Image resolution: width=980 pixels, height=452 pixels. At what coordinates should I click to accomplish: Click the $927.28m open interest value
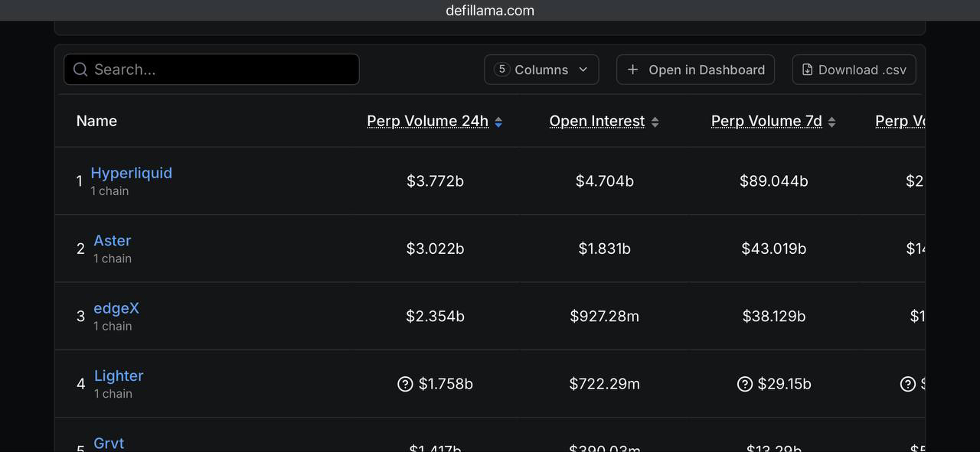pyautogui.click(x=605, y=316)
